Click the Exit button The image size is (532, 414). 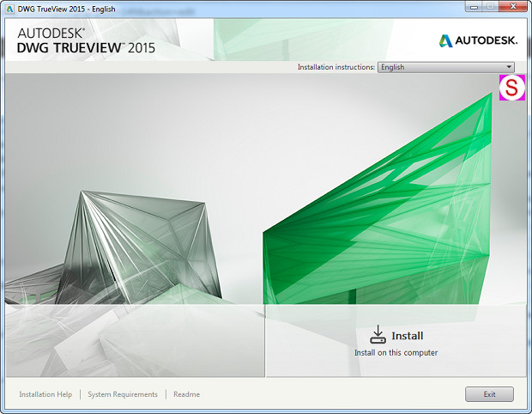[489, 394]
